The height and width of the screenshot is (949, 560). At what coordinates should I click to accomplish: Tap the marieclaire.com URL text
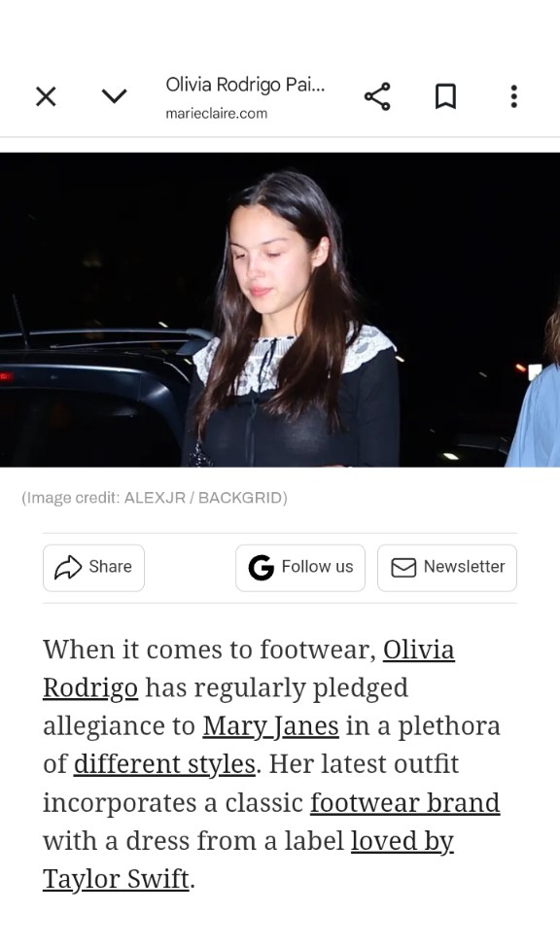click(x=216, y=113)
